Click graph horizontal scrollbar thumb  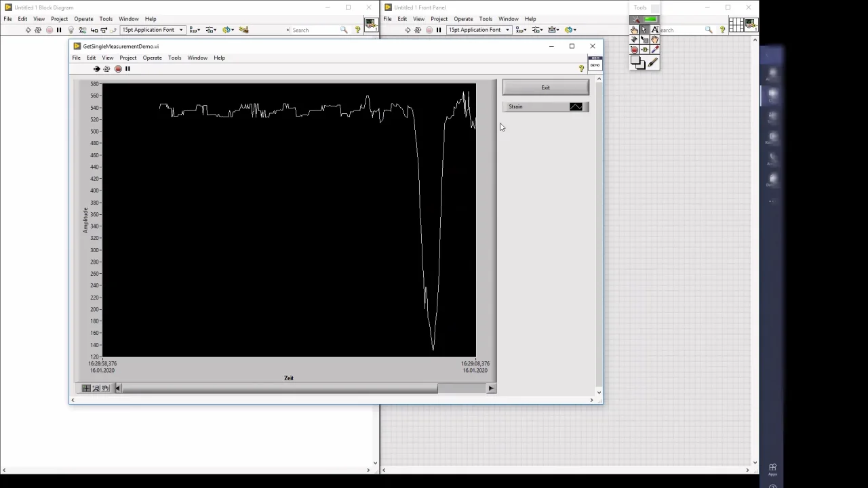tap(280, 388)
